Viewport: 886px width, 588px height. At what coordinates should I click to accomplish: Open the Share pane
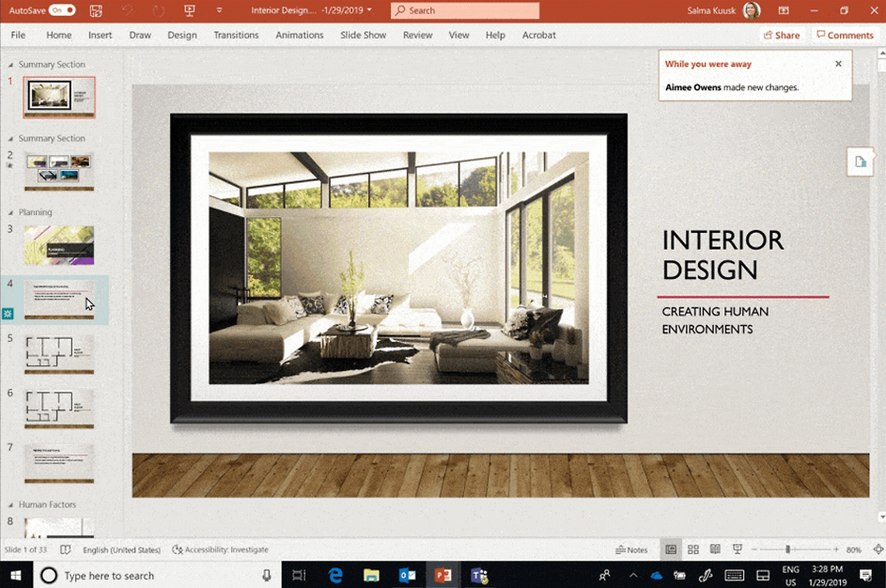[x=781, y=35]
